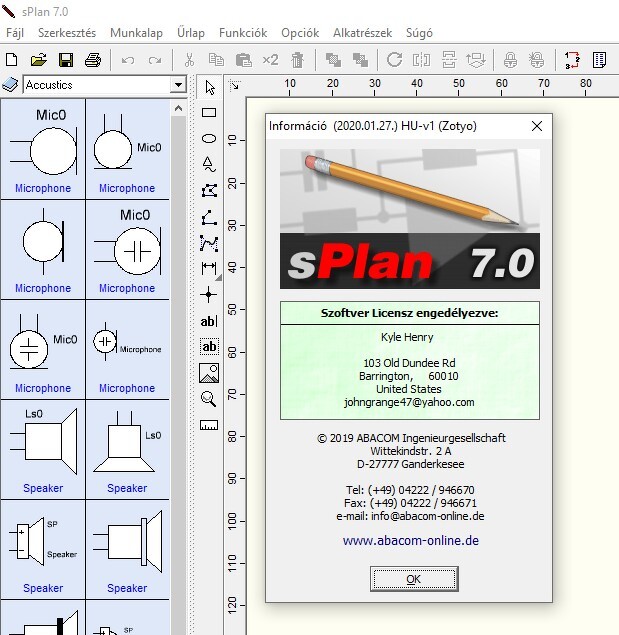Click the Print icon
This screenshot has height=635, width=619.
[93, 60]
